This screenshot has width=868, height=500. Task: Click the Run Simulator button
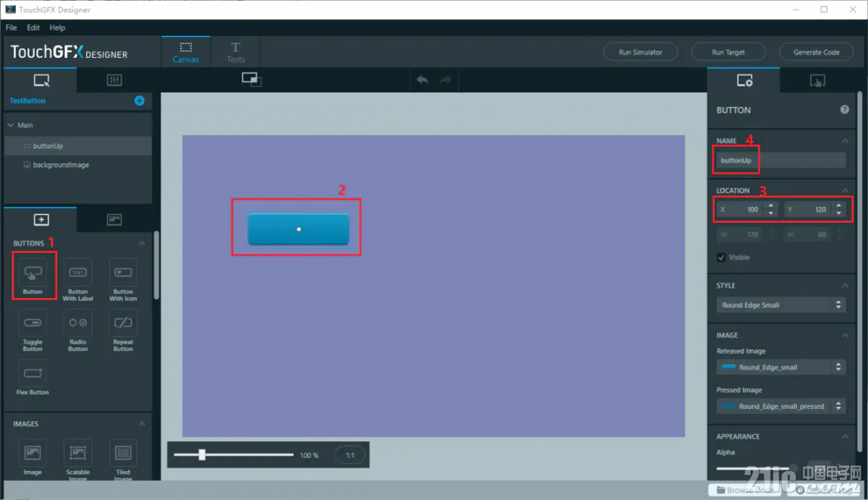tap(640, 52)
